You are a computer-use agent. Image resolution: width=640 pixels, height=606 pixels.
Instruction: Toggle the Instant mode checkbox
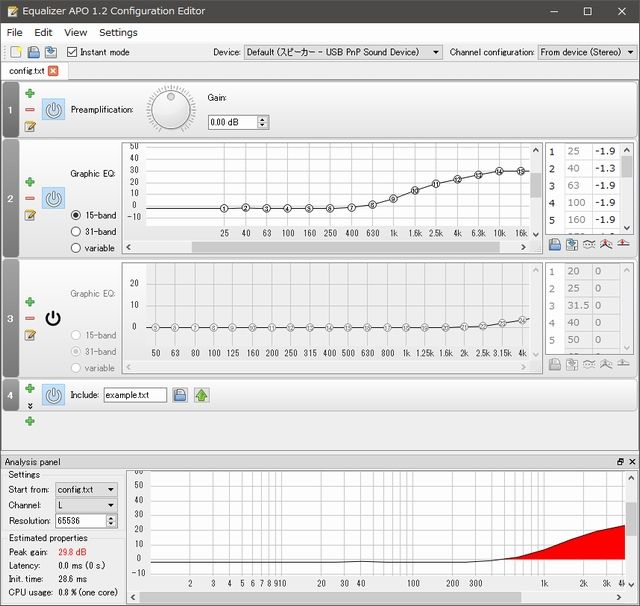(72, 52)
